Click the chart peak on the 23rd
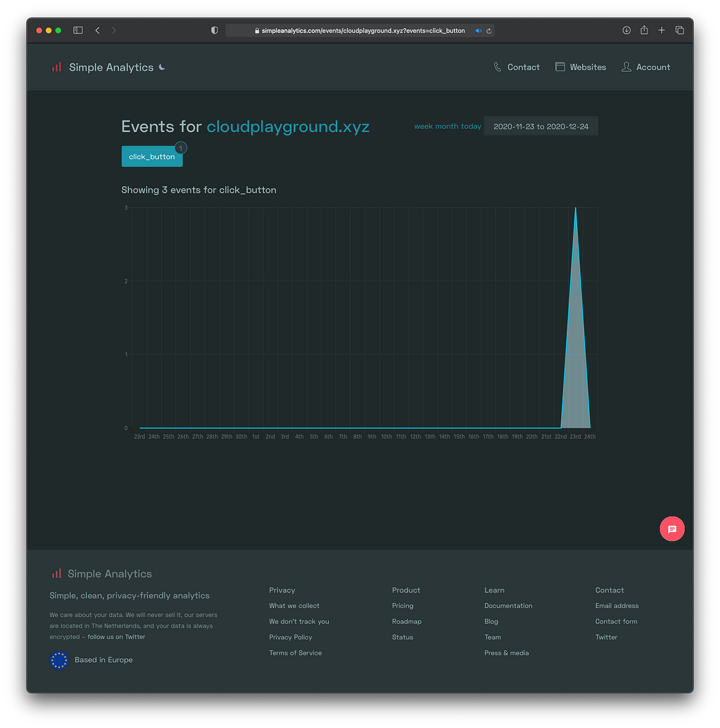 coord(575,209)
